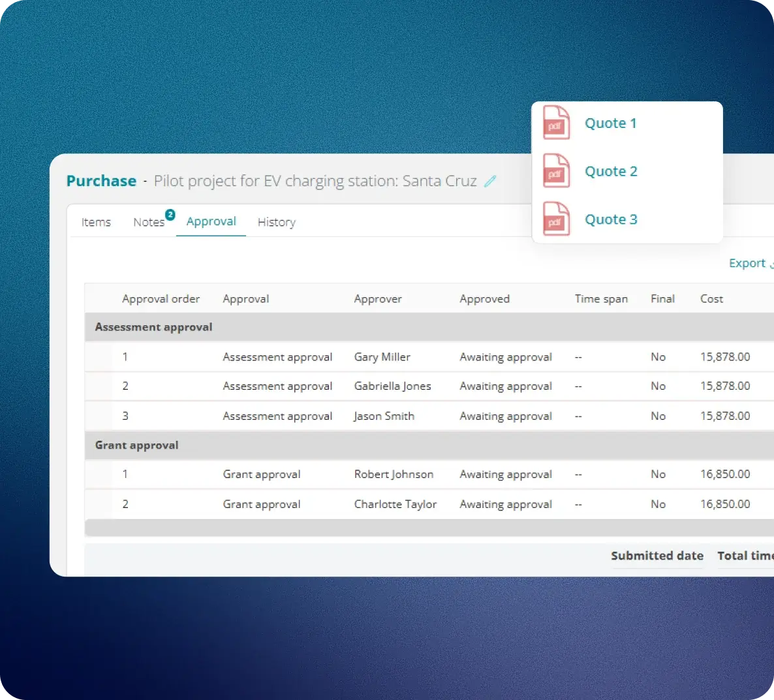Switch to the Items tab
774x700 pixels.
tap(96, 222)
